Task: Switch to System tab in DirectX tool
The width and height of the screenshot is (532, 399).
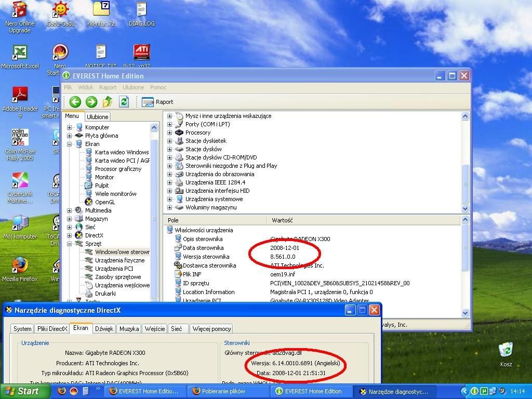Action: (x=22, y=329)
